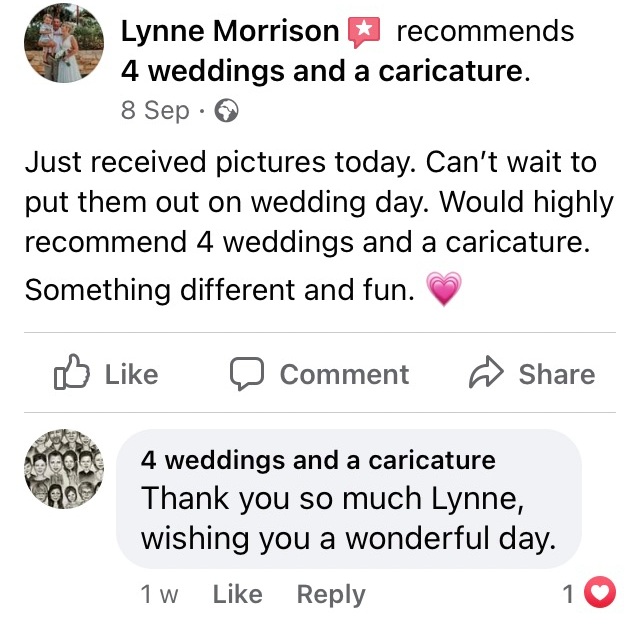Click the speech bubble Comment icon
640x636 pixels.
[246, 374]
